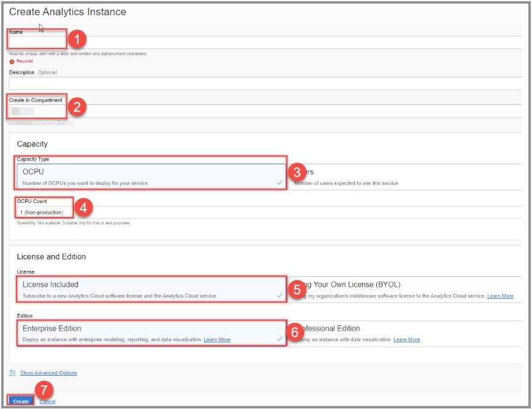Click the Enterprise Edition checkmark icon

pos(280,339)
